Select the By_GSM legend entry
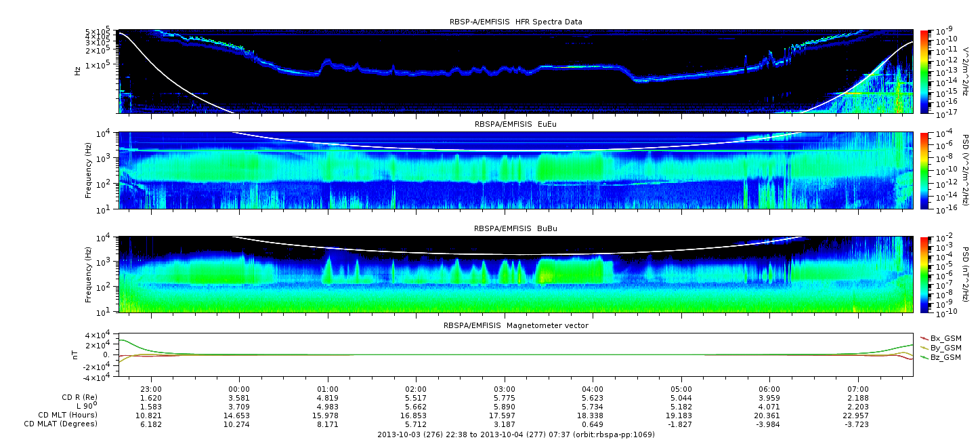The width and height of the screenshot is (980, 446). 945,347
